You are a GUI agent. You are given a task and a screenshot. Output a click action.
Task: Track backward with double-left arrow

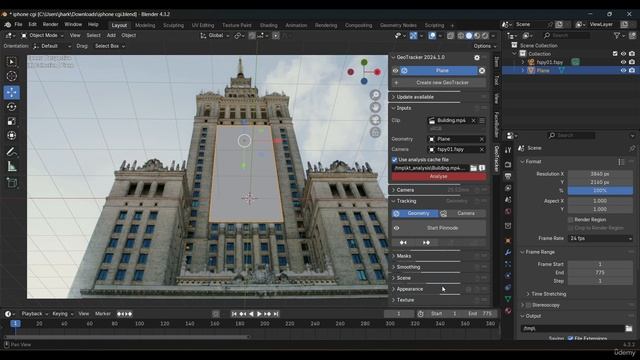pyautogui.click(x=403, y=242)
